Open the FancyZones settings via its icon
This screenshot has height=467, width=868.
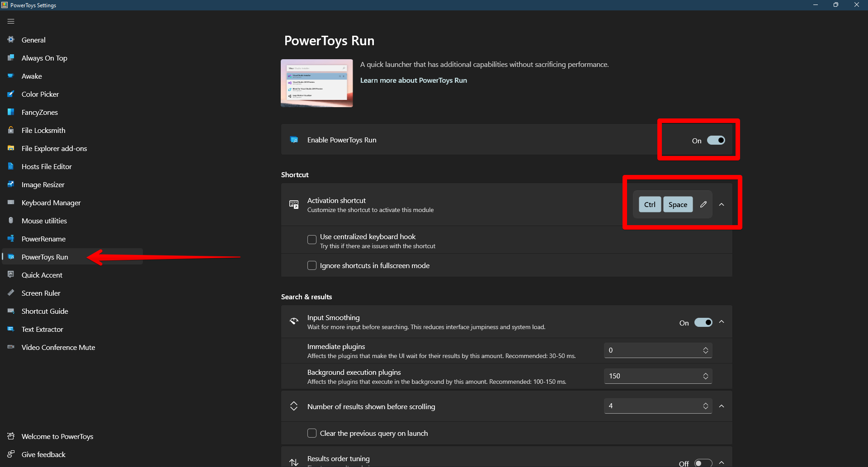click(x=10, y=112)
